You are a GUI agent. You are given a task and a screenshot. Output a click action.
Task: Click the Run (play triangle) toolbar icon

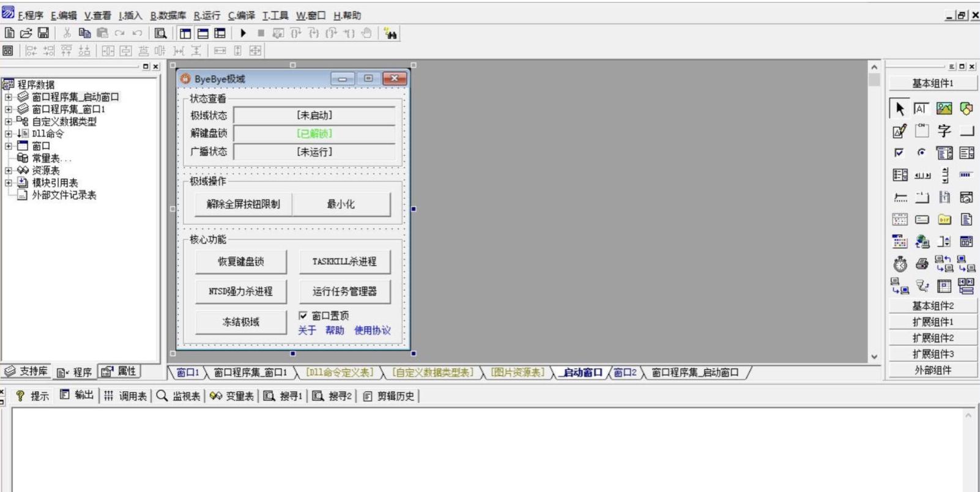coord(243,33)
